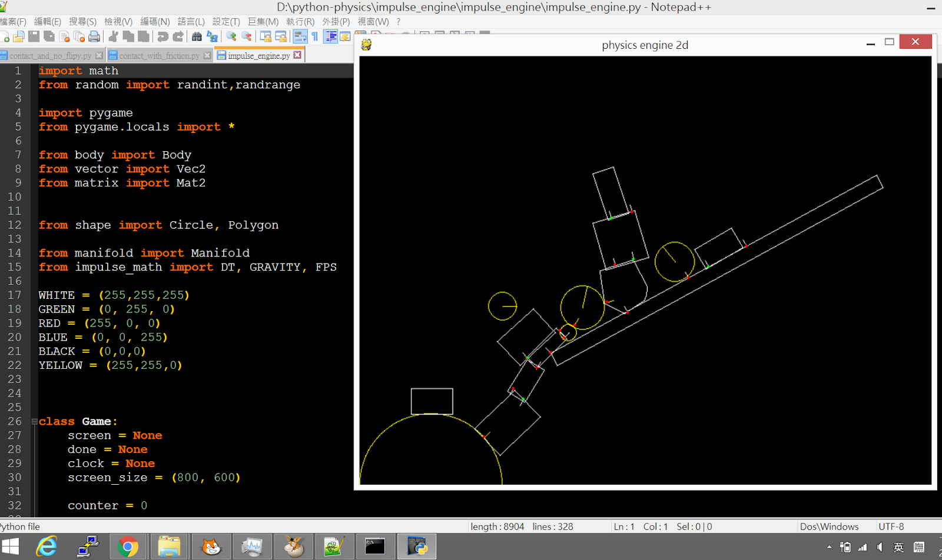
Task: Click the physics engine 2d title bar
Action: (645, 45)
